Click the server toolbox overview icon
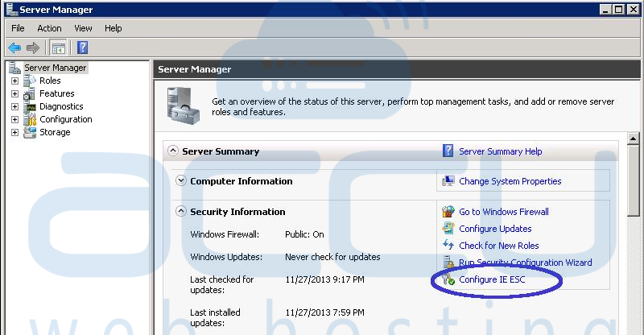This screenshot has height=335, width=644. tap(184, 105)
